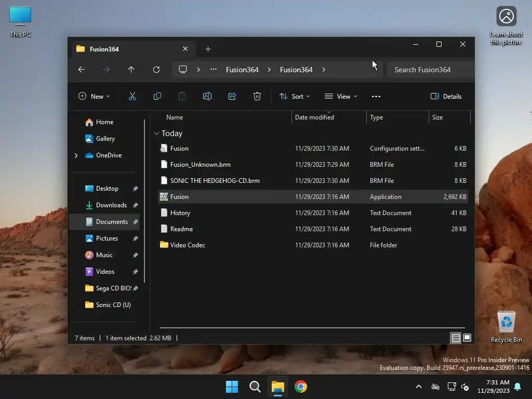Click the PC monitor icon in address bar
532x399 pixels.
pyautogui.click(x=183, y=70)
